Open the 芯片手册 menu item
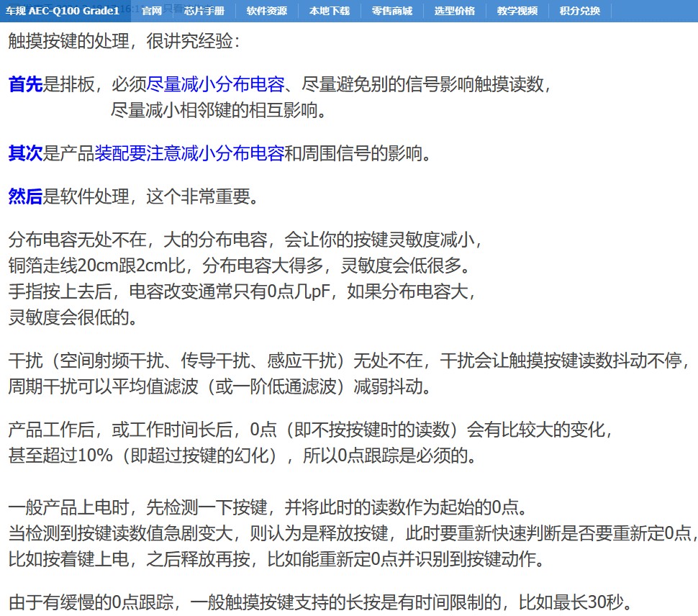This screenshot has height=616, width=698. tap(204, 11)
